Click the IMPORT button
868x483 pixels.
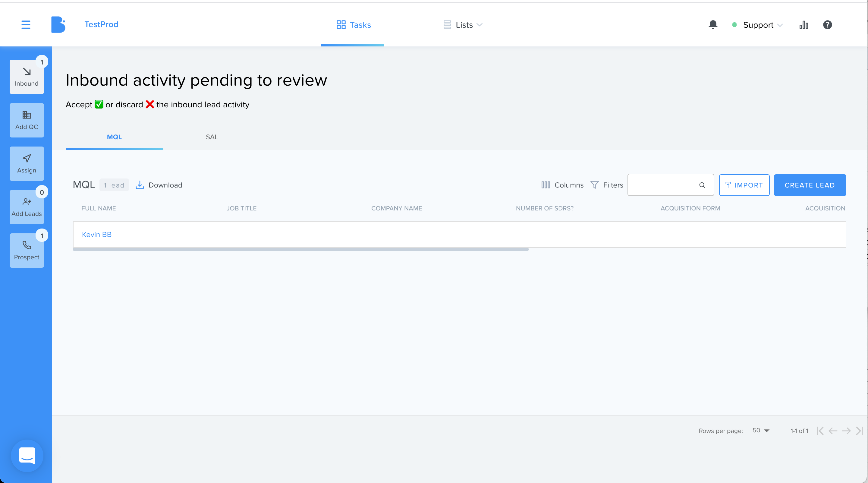coord(744,185)
